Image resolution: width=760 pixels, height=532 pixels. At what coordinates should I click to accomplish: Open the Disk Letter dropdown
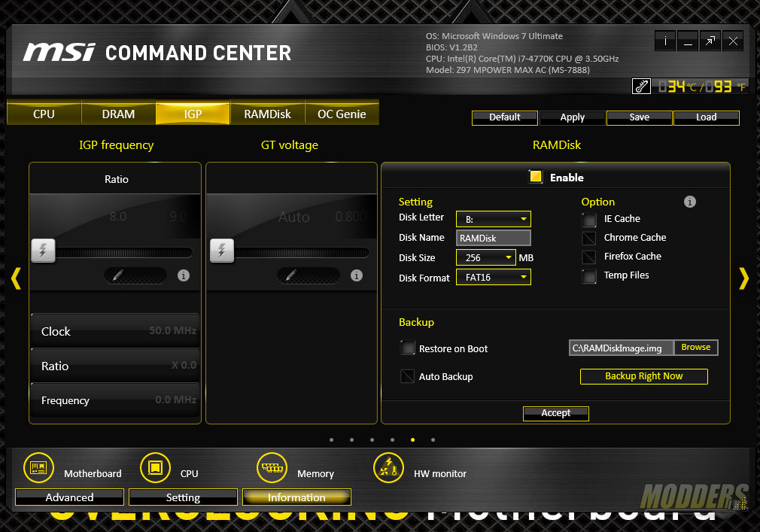click(x=494, y=219)
